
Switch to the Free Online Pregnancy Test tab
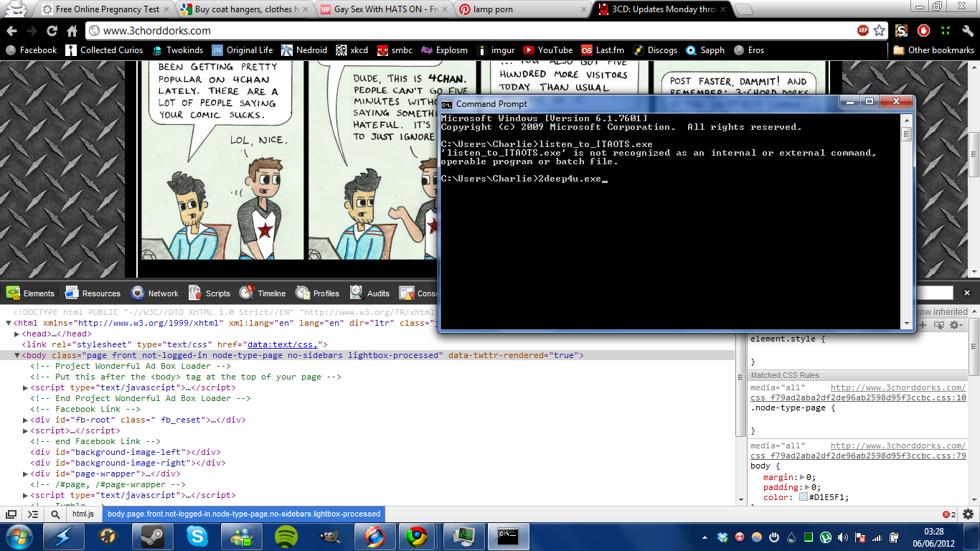105,10
